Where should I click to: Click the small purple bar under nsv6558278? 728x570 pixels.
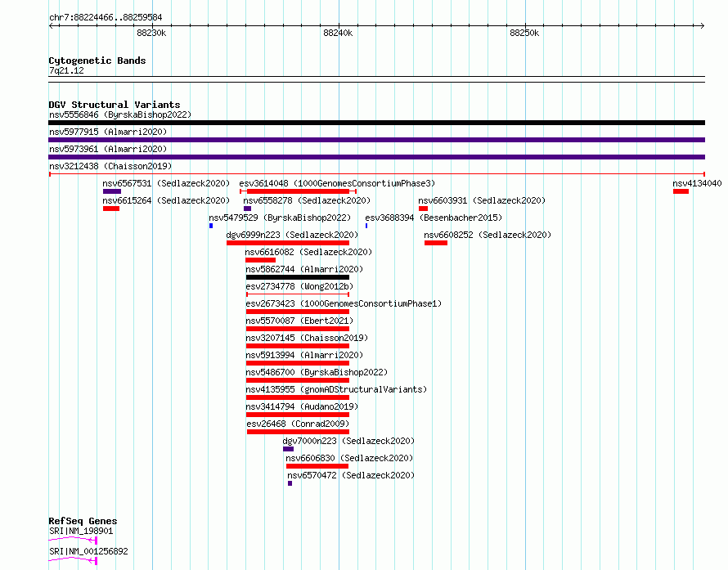pos(248,209)
